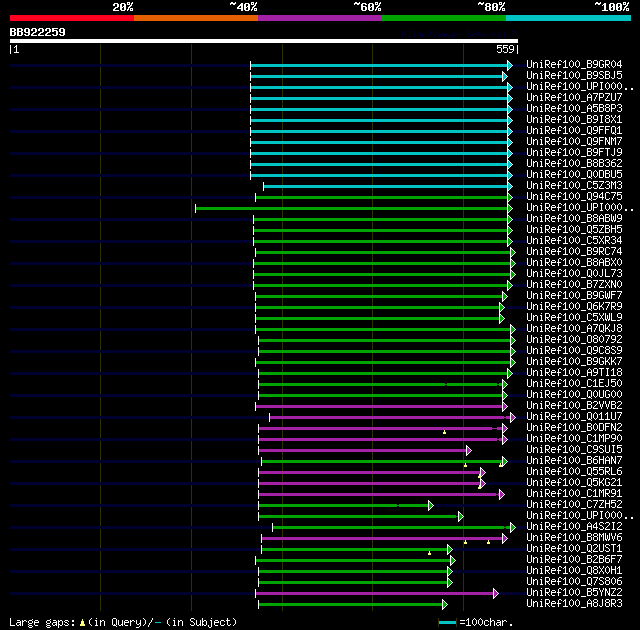This screenshot has width=640, height=630.
Task: Click the purple arrowhead ending the C1MR91 alignment
Action: (502, 495)
